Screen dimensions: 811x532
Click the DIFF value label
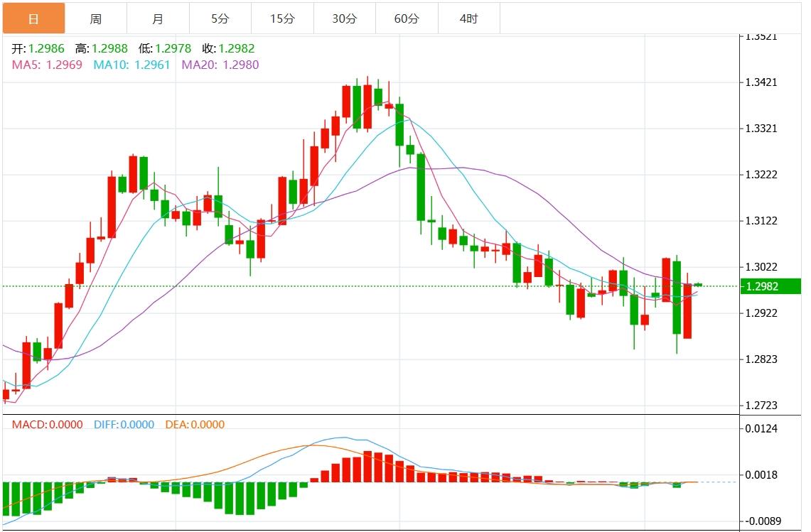124,425
